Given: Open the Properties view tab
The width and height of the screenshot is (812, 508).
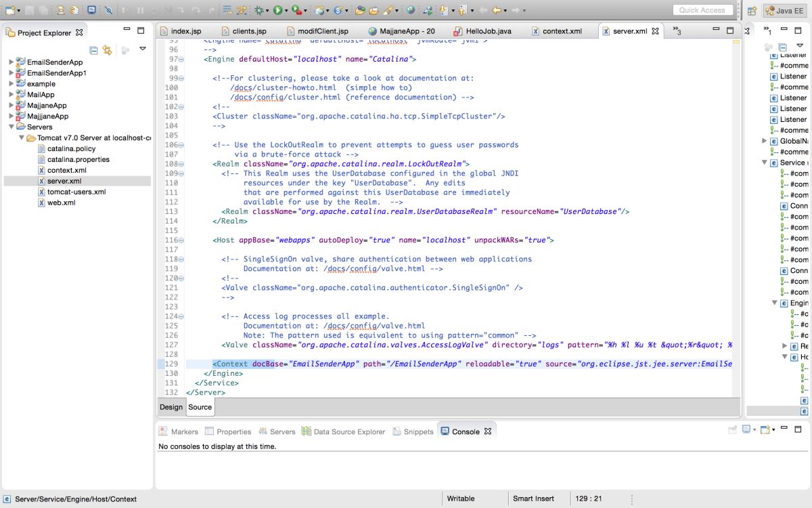Looking at the screenshot, I should (x=228, y=431).
